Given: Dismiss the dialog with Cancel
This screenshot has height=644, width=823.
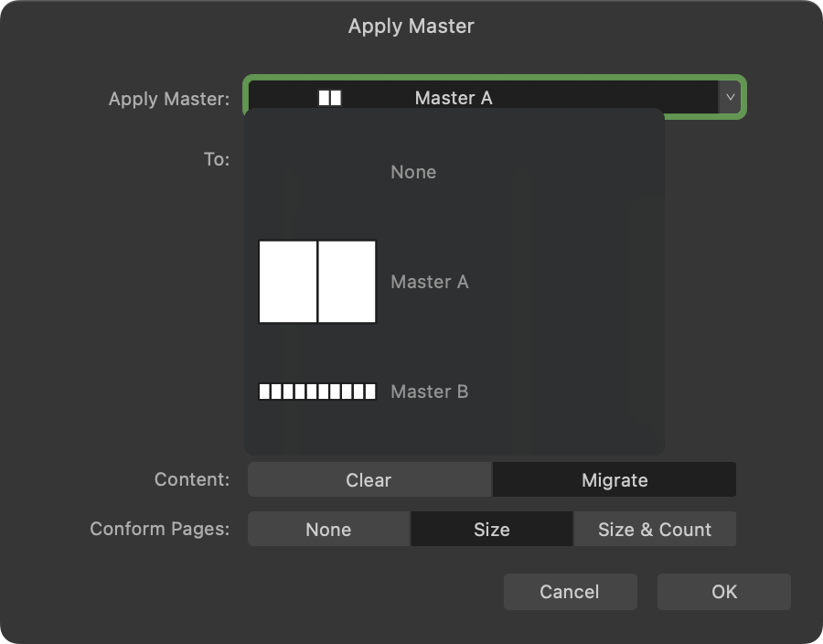Looking at the screenshot, I should (570, 592).
